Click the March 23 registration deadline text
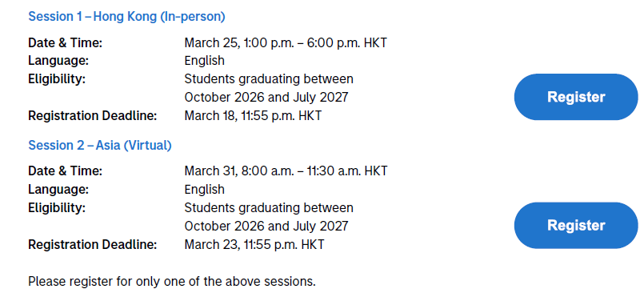Screen dimensions: 644x305 click(x=254, y=245)
